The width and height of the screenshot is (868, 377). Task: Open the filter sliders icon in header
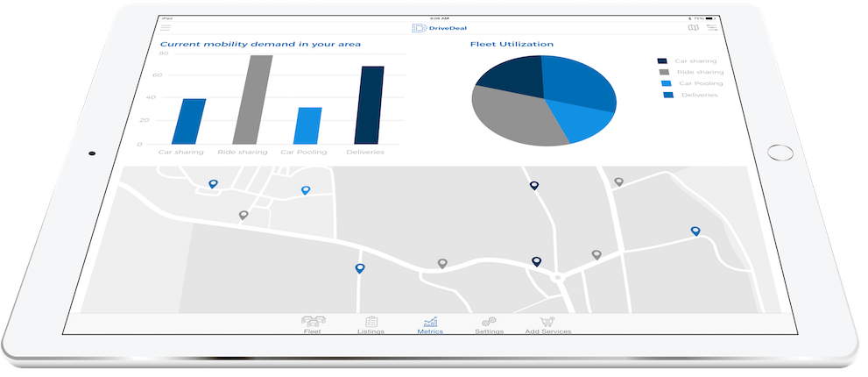point(711,28)
